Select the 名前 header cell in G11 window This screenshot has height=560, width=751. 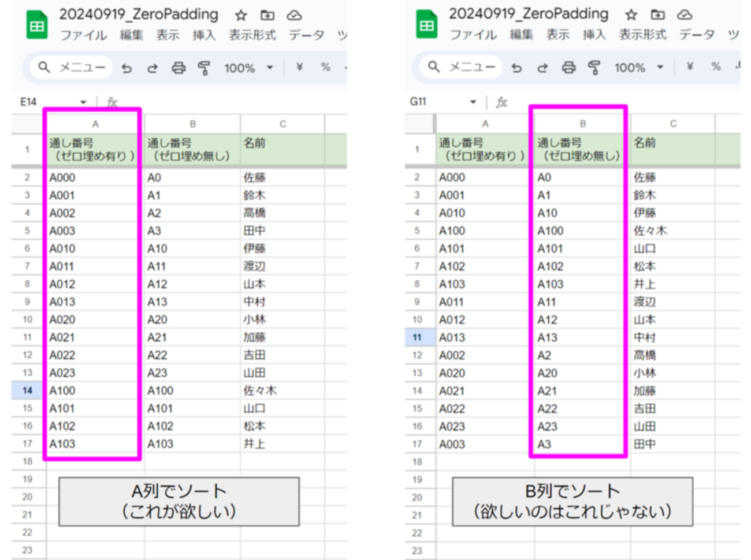[673, 149]
